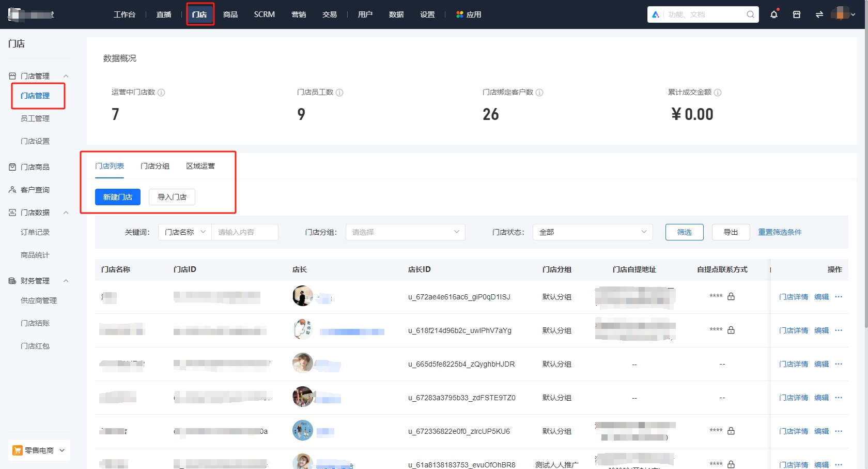Collapse the 门店管理 sidebar section chevron

pos(66,75)
